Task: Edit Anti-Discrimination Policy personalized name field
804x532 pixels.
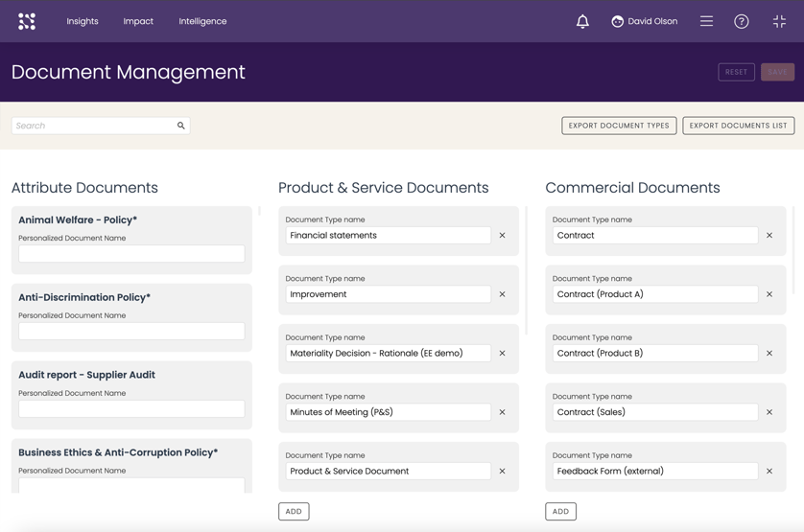Action: point(131,331)
